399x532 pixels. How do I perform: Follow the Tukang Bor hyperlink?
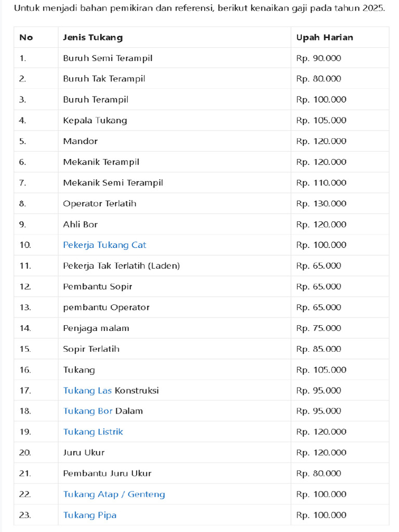click(88, 411)
